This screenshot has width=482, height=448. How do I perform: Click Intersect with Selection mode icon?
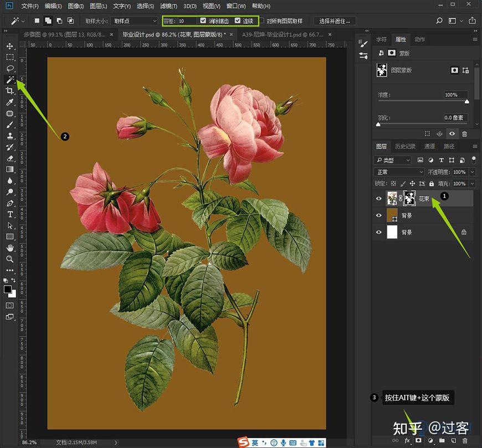tap(71, 21)
